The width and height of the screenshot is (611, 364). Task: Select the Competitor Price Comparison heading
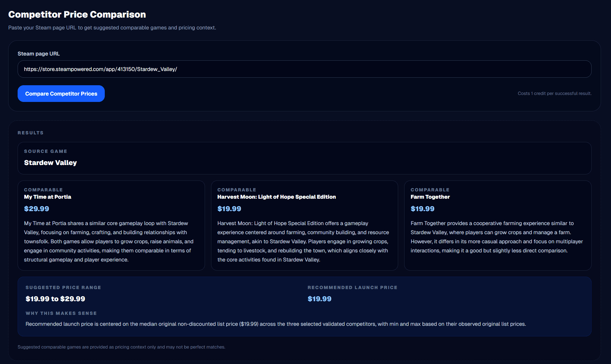click(77, 14)
